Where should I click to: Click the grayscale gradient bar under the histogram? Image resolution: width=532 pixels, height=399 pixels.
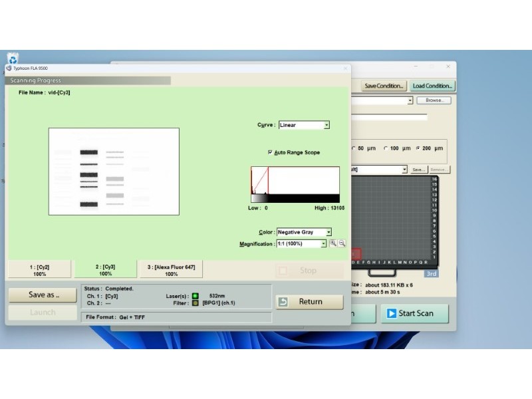(x=295, y=198)
